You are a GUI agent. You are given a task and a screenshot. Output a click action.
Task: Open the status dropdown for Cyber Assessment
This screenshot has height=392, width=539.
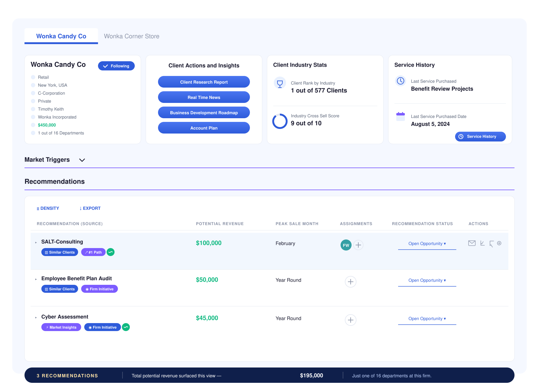tap(427, 319)
